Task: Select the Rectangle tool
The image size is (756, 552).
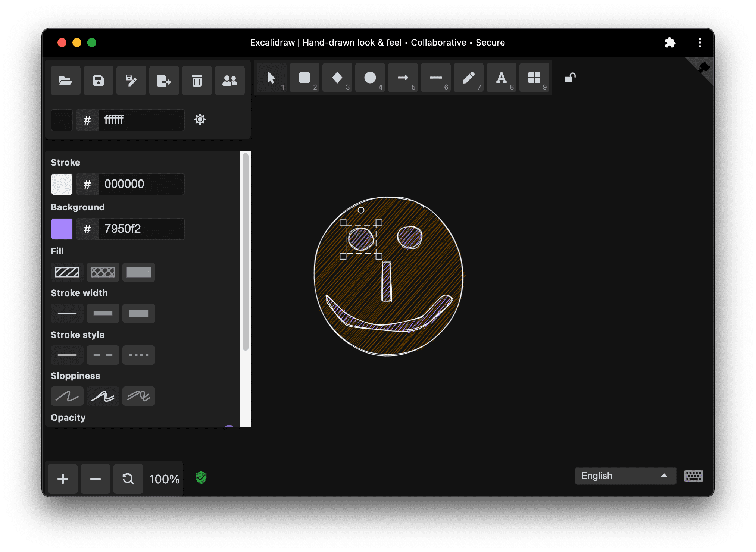Action: click(x=305, y=79)
